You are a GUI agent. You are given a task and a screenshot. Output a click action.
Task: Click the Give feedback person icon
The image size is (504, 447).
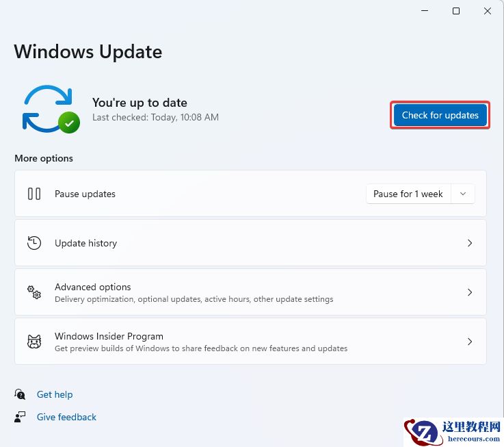[20, 417]
